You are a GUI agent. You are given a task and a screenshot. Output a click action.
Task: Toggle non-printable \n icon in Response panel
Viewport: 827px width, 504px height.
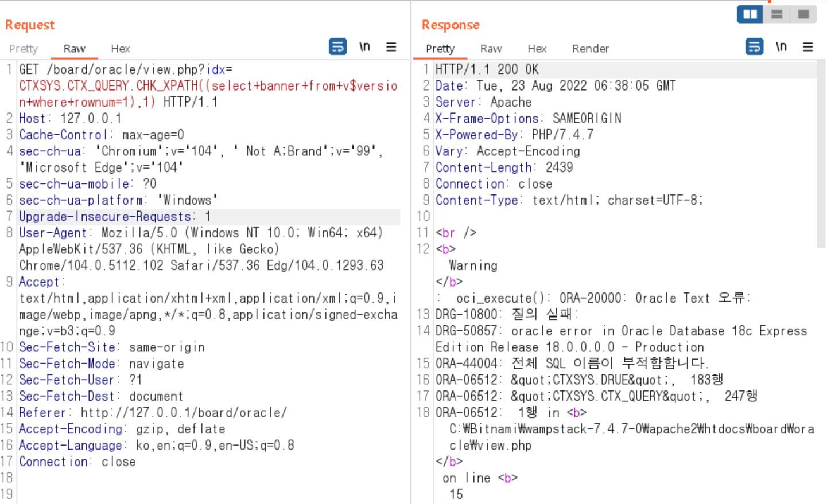click(x=781, y=46)
